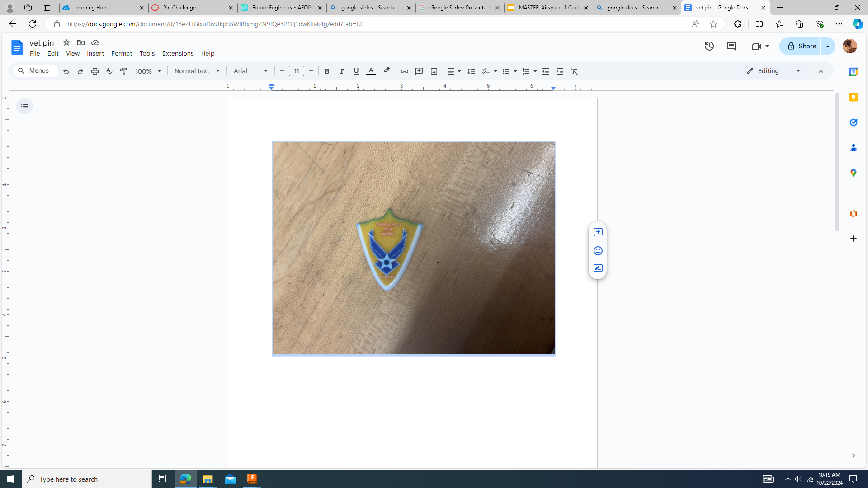This screenshot has height=488, width=868.
Task: Open the zoom 100% dropdown
Action: click(148, 71)
